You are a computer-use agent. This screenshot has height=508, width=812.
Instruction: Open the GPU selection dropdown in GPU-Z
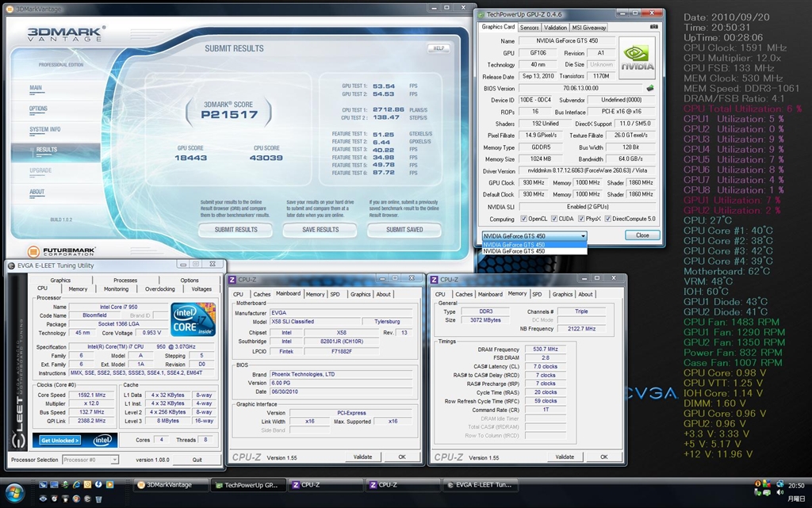tap(534, 236)
